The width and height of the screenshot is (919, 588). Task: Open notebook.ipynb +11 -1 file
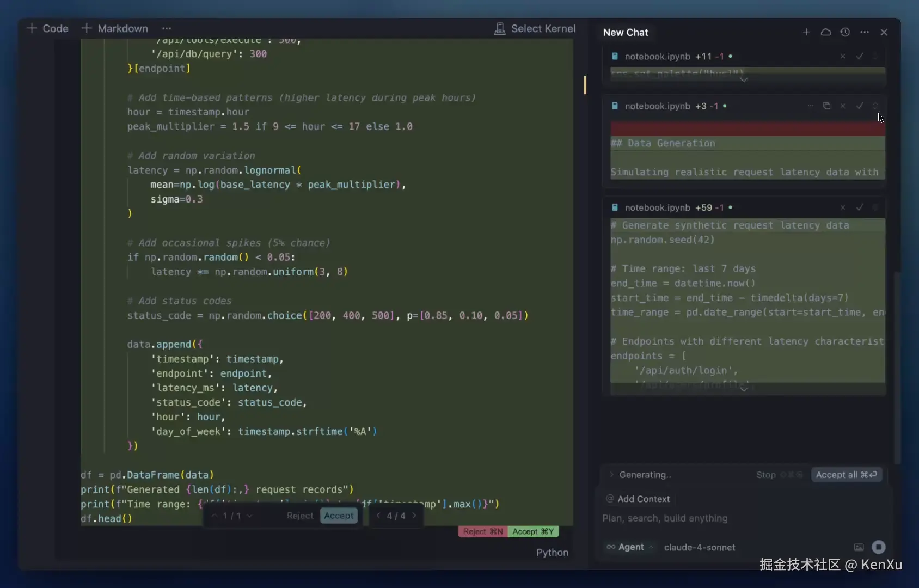point(658,56)
